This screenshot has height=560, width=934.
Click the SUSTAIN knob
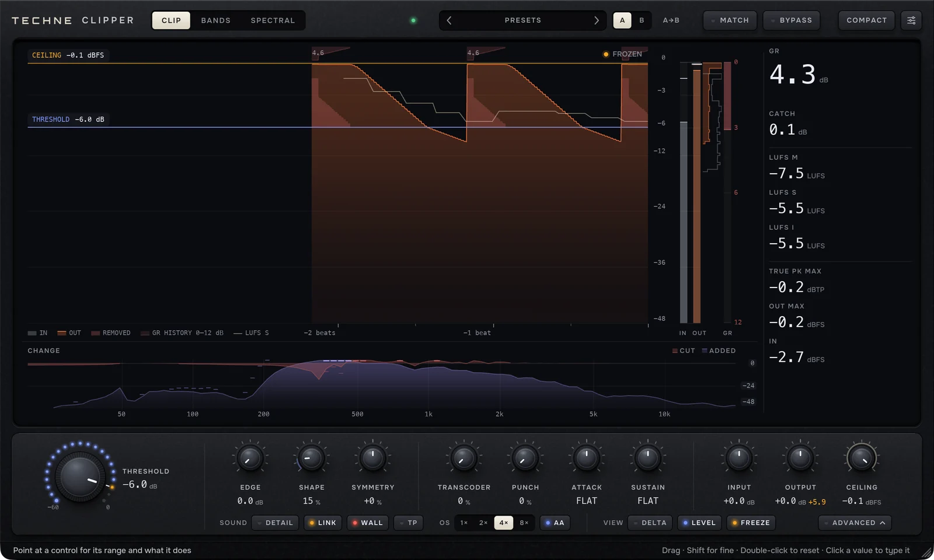click(647, 459)
